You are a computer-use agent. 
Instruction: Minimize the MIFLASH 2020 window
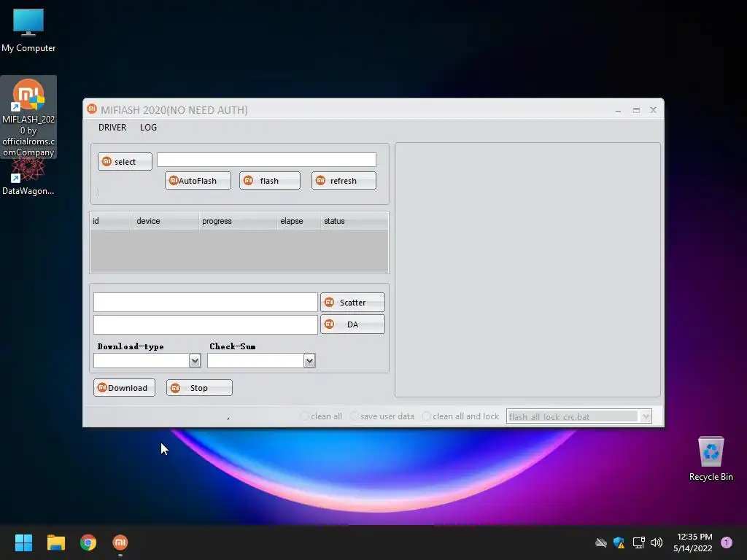(x=618, y=110)
